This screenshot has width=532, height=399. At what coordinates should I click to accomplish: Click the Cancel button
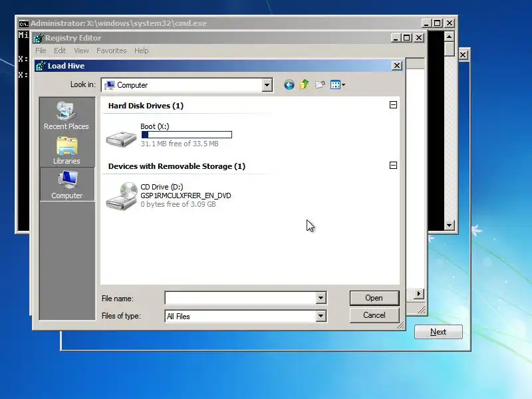pos(374,315)
